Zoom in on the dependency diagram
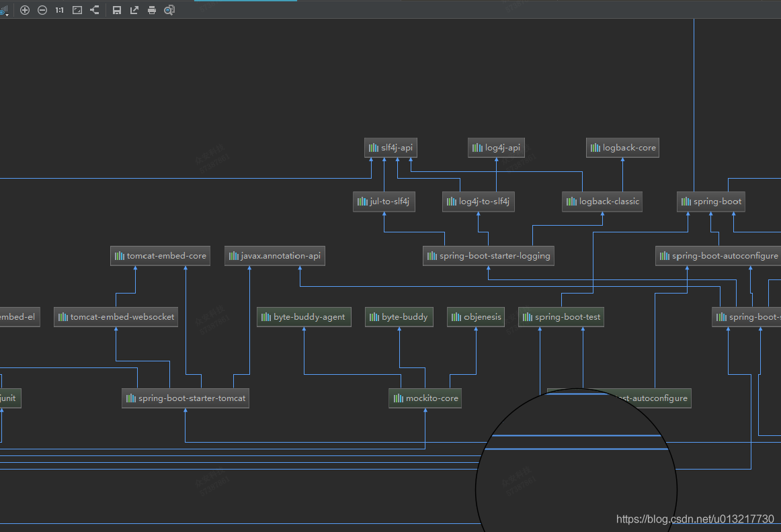The image size is (781, 532). [25, 10]
